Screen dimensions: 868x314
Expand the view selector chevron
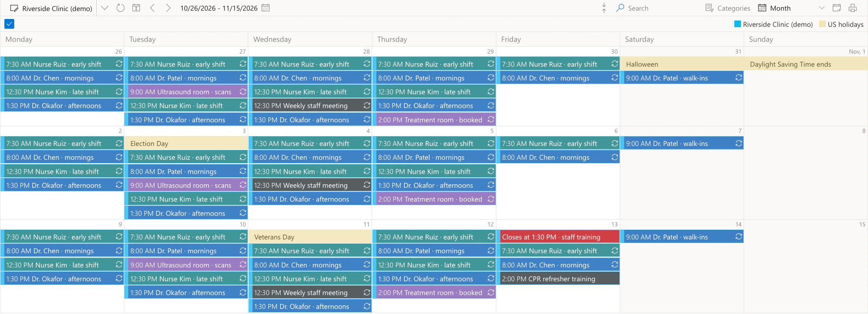[822, 8]
